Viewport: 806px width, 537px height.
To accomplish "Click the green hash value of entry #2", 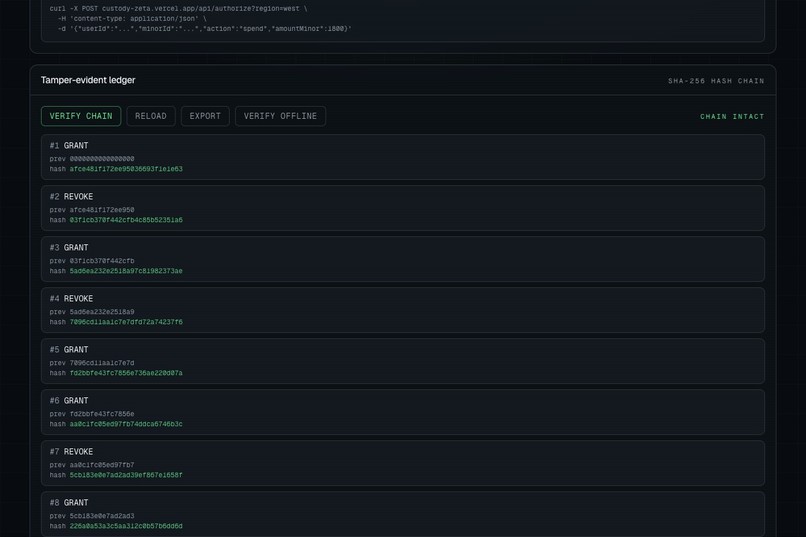I will [126, 220].
